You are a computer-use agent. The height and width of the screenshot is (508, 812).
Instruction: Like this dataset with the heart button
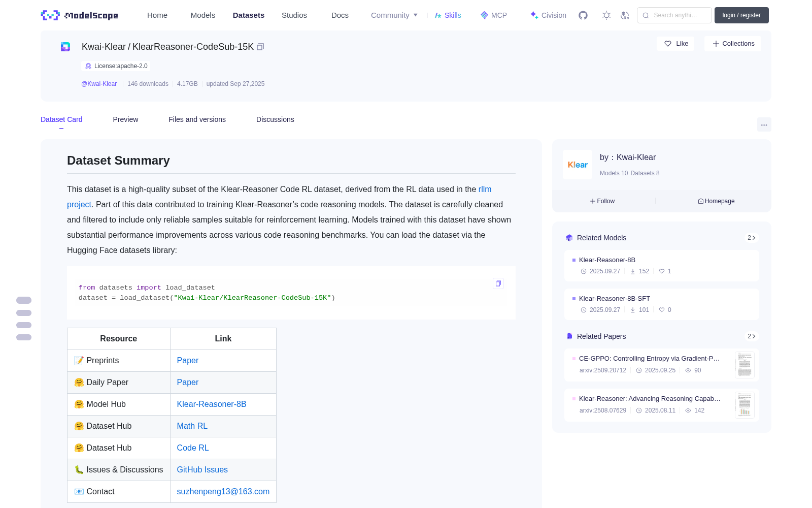(x=676, y=44)
